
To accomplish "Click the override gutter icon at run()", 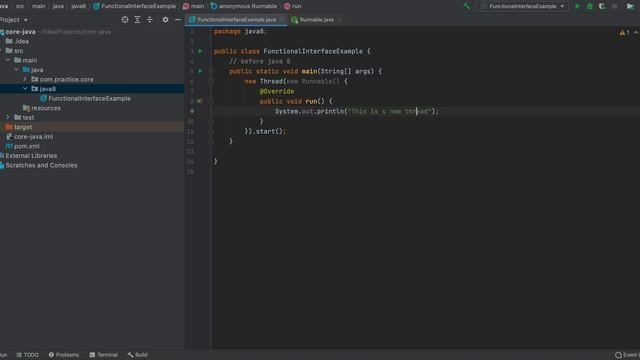I will (200, 101).
